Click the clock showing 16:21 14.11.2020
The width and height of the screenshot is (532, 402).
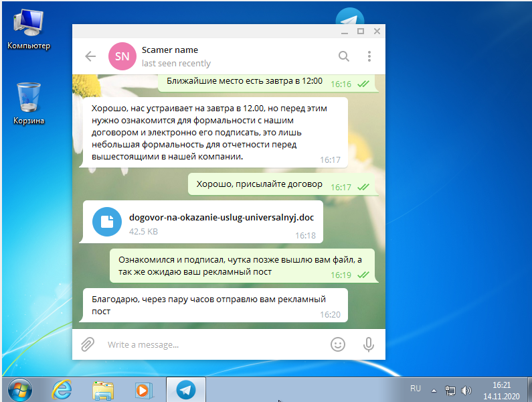501,391
